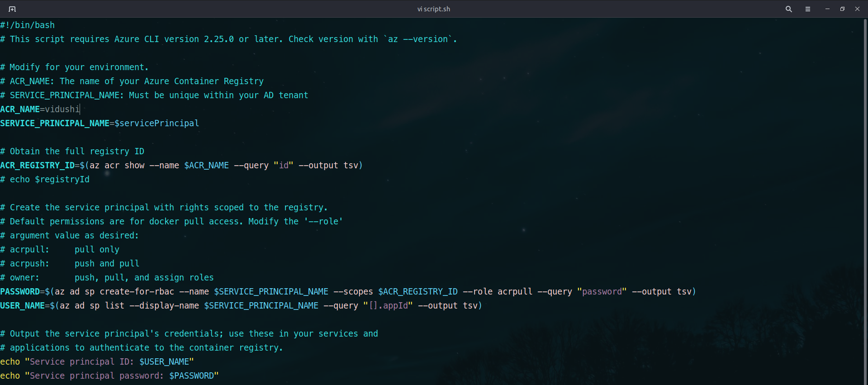Viewport: 868px width, 385px height.
Task: Click the 'Service principal password' echo line
Action: coord(109,376)
